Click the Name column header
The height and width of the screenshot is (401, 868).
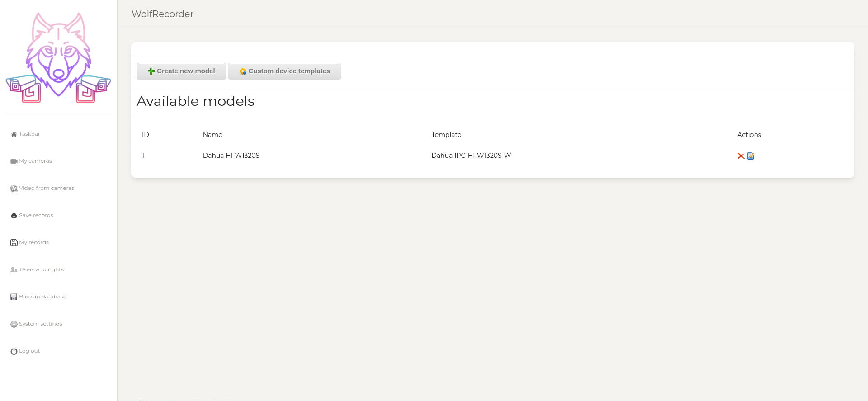(x=212, y=135)
